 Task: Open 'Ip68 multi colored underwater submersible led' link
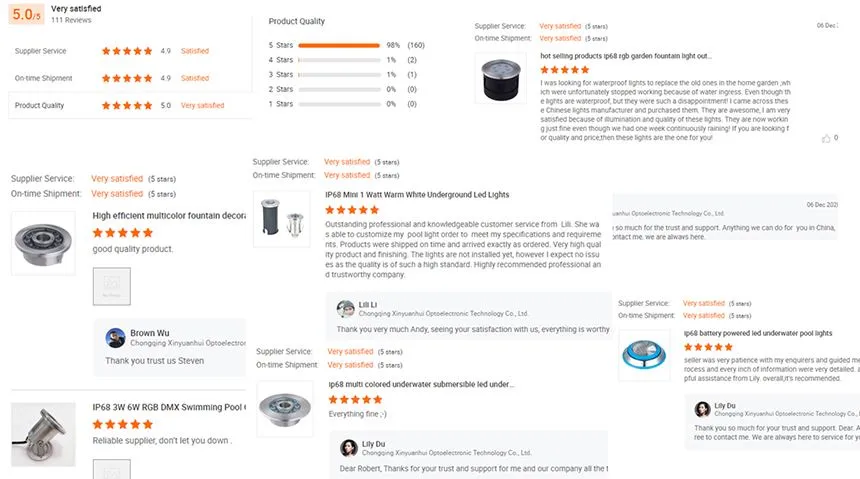click(421, 384)
